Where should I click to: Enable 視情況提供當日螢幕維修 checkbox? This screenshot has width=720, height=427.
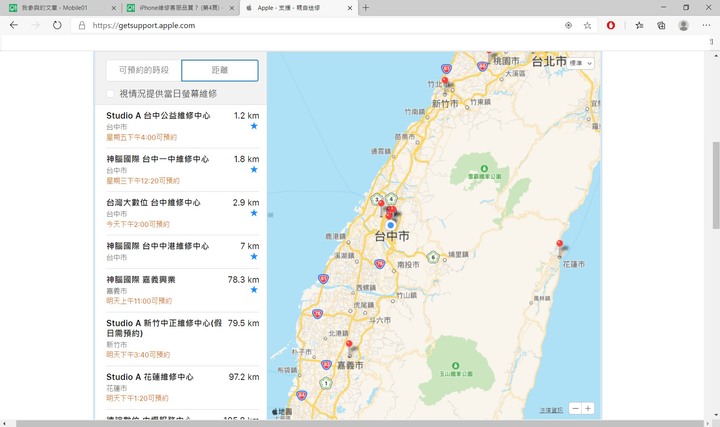point(110,94)
